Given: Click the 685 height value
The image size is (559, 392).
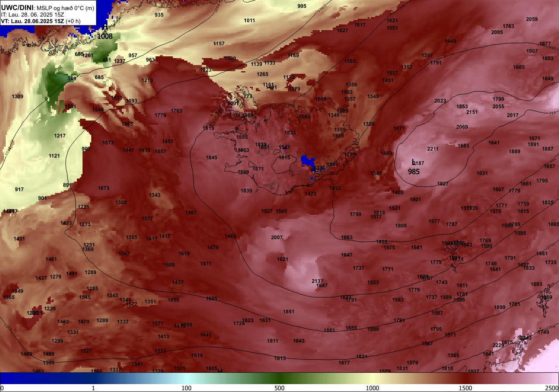Looking at the screenshot, I should point(99,77).
